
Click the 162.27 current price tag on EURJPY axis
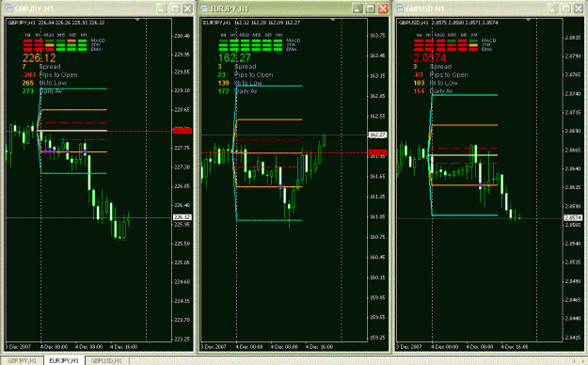[x=378, y=135]
